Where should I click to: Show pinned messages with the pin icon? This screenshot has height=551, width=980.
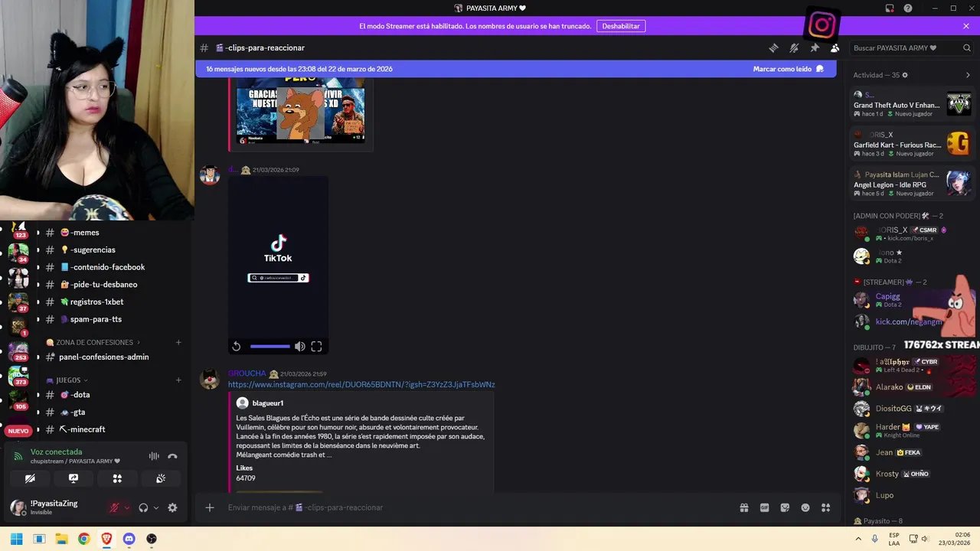(815, 47)
